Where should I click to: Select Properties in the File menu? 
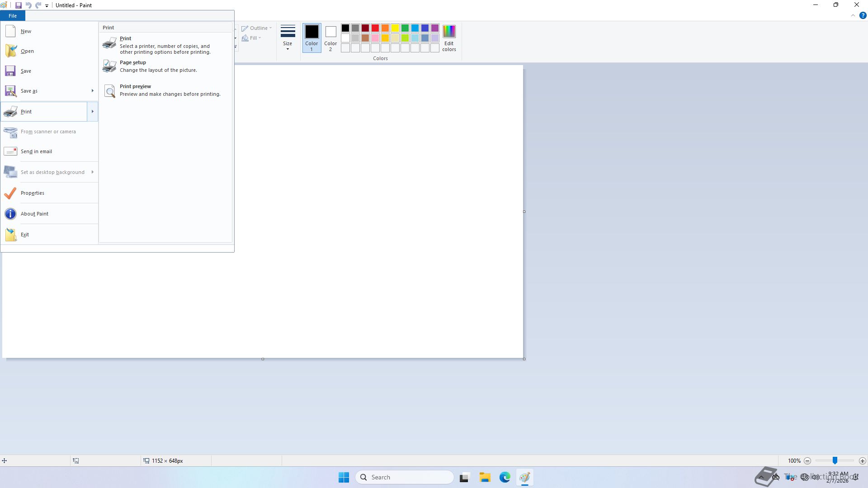pos(33,193)
